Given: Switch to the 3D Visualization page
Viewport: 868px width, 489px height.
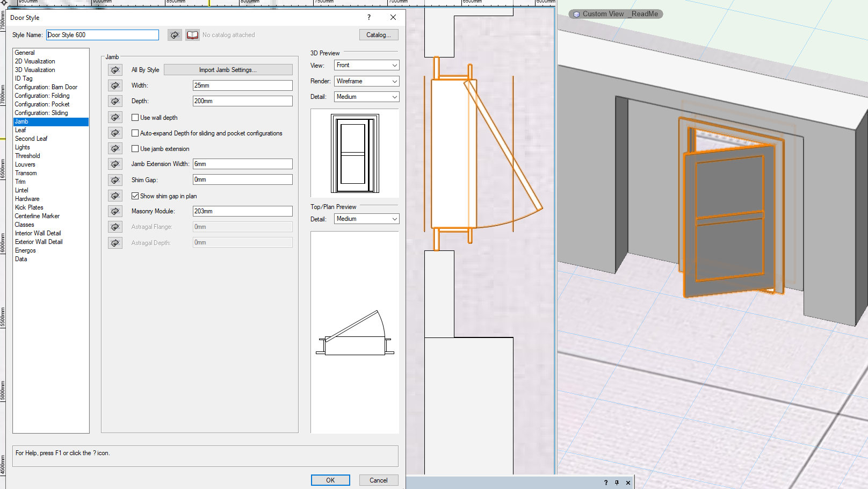Looking at the screenshot, I should pyautogui.click(x=34, y=69).
